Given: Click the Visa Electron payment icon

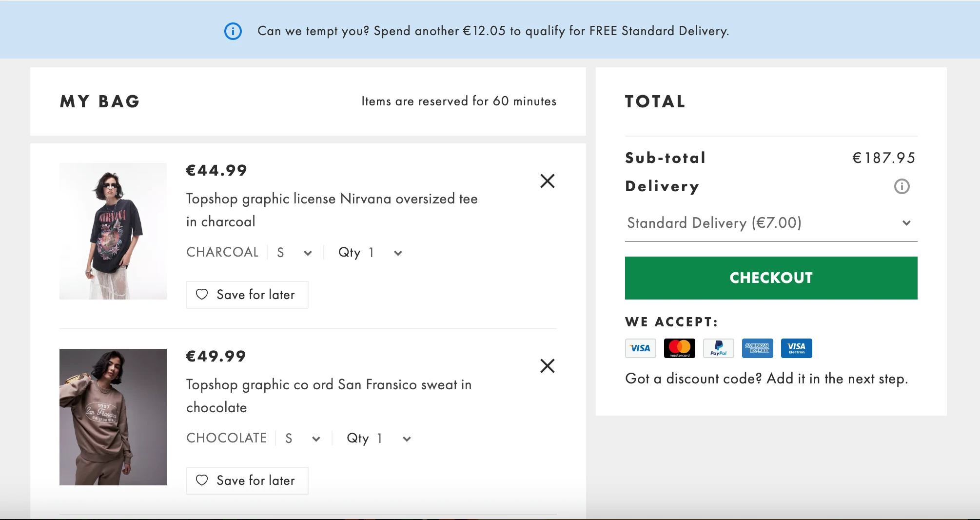Looking at the screenshot, I should [x=796, y=348].
